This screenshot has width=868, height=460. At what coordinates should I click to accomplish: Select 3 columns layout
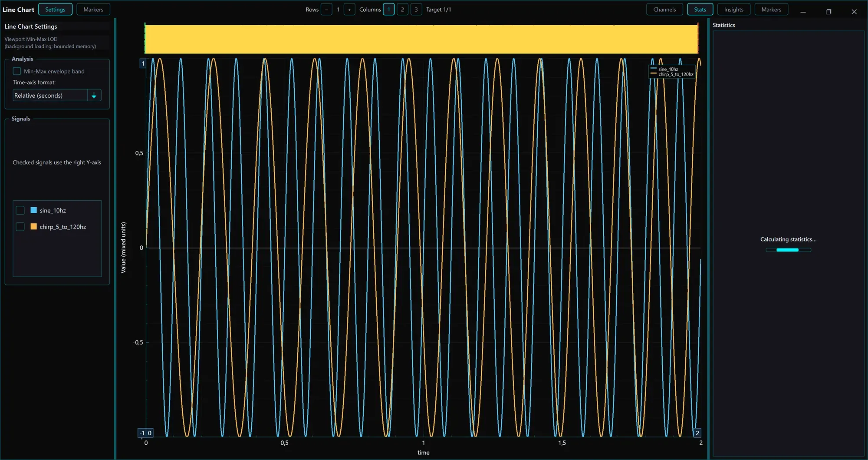coord(416,10)
